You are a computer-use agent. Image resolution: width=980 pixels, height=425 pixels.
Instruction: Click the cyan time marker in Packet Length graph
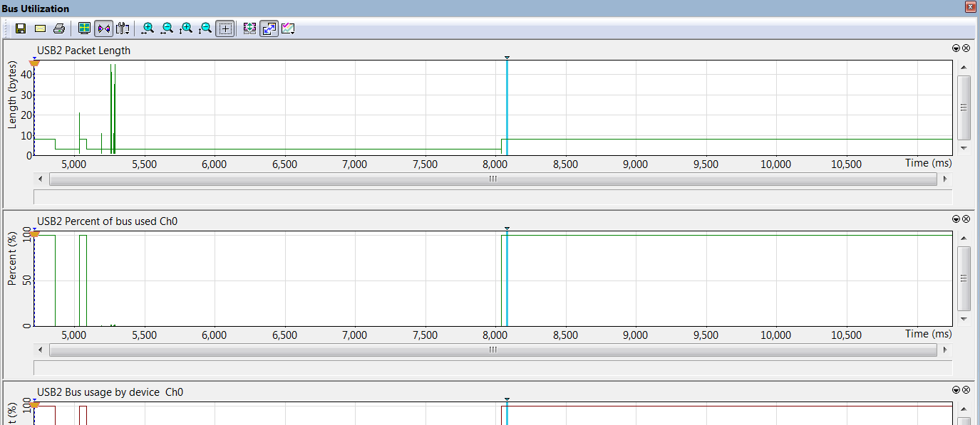pyautogui.click(x=507, y=107)
